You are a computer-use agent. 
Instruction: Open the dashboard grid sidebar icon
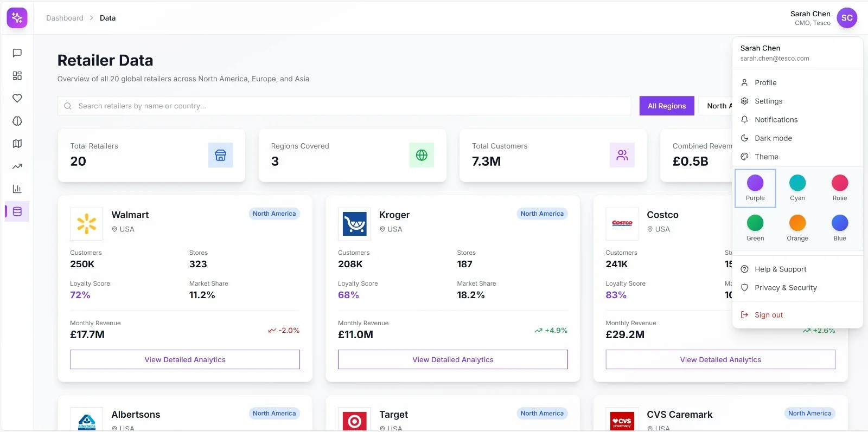point(17,76)
